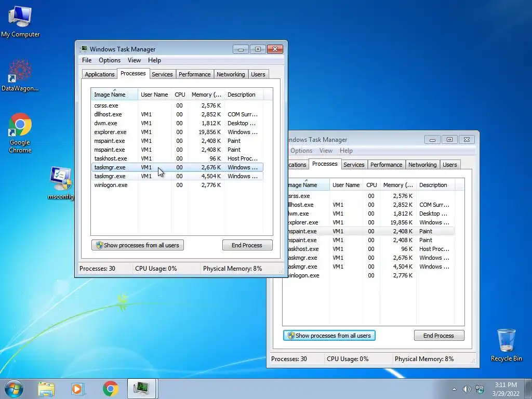Select taskmgr.exe row using 4,504 K, front window

click(177, 176)
